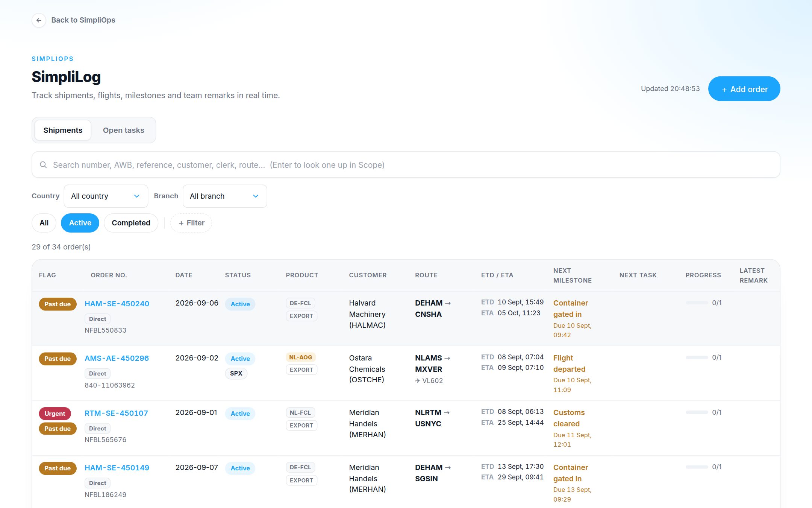812x508 pixels.
Task: Click the PRODUCT column header
Action: pyautogui.click(x=302, y=275)
